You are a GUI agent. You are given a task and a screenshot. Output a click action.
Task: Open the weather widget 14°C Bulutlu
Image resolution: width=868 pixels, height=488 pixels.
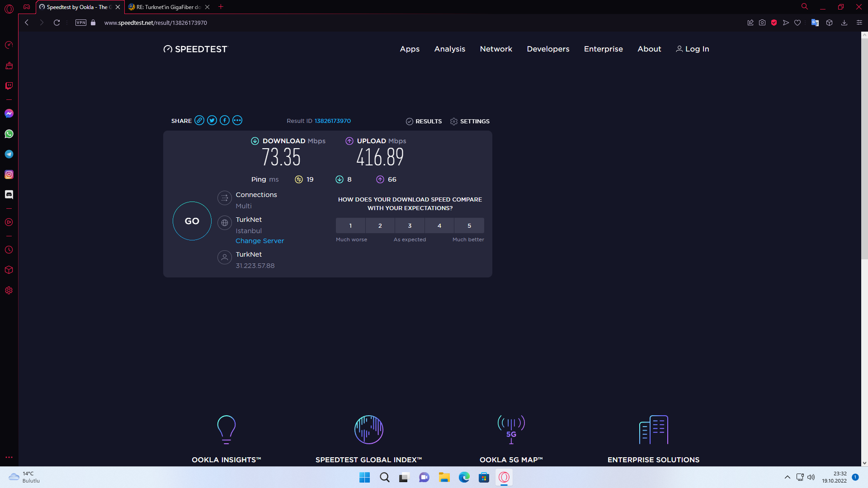coord(25,477)
